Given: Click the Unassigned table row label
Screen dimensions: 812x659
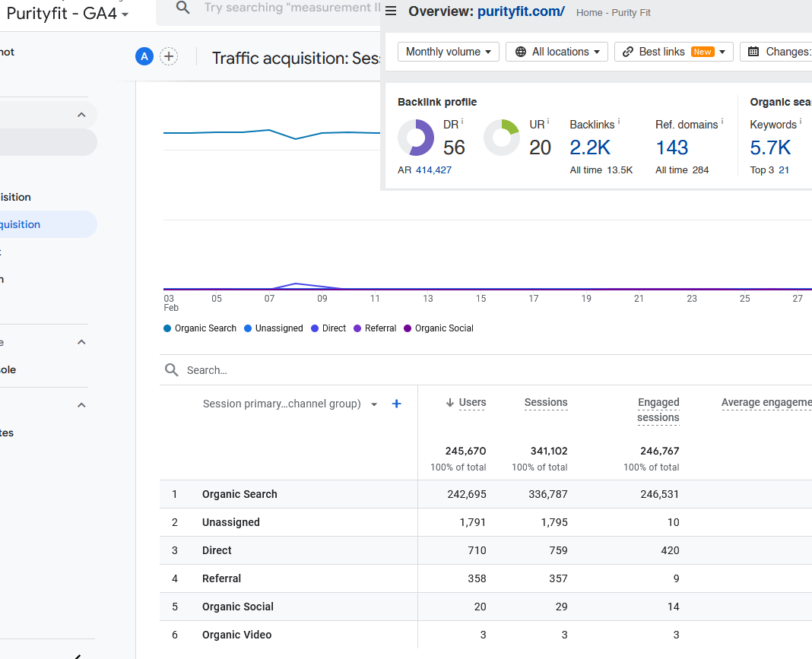Looking at the screenshot, I should (231, 522).
